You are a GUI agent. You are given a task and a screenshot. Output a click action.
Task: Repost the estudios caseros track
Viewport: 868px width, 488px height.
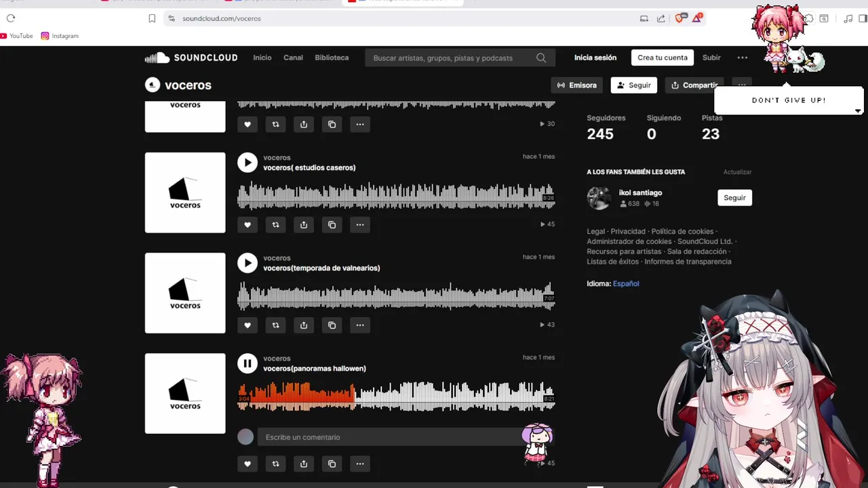click(275, 225)
